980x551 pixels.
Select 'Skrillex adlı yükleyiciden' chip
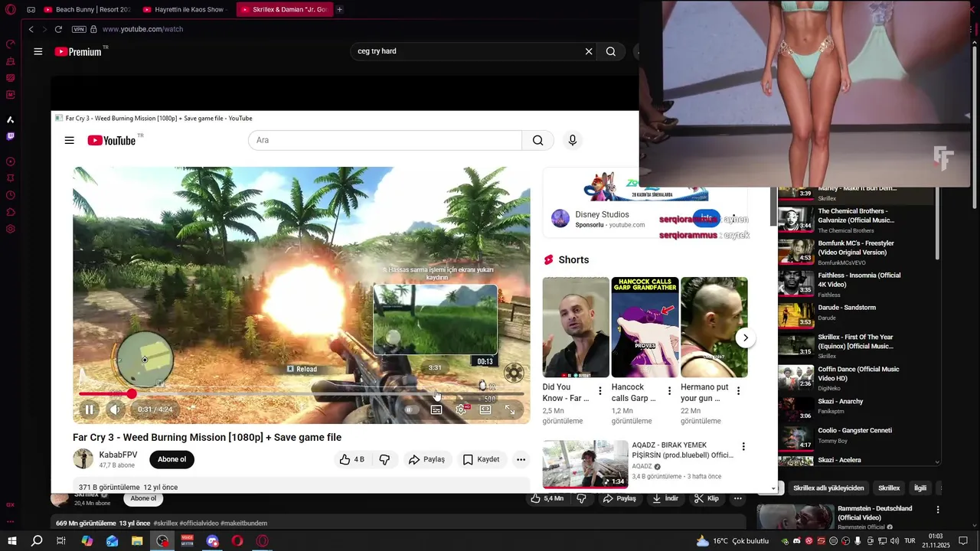828,488
